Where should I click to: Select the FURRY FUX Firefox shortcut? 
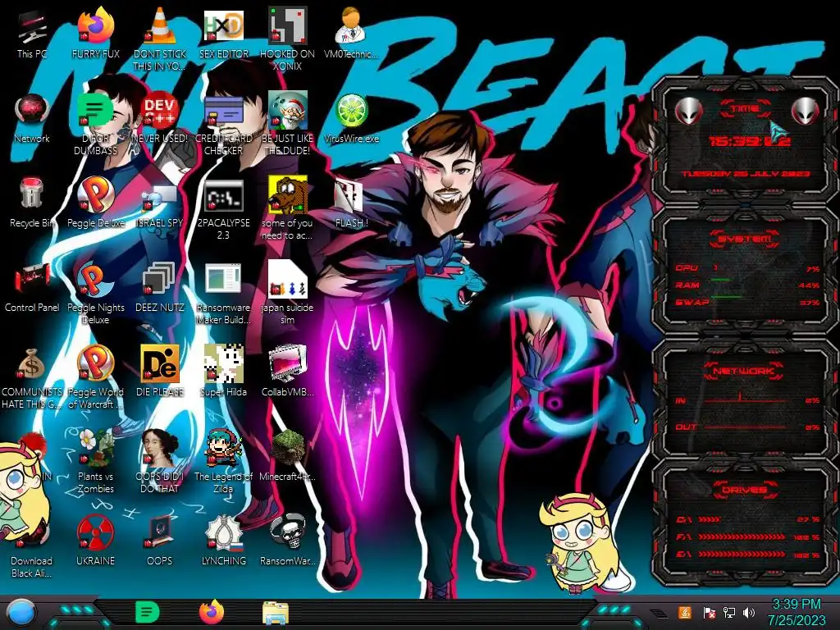pos(95,33)
